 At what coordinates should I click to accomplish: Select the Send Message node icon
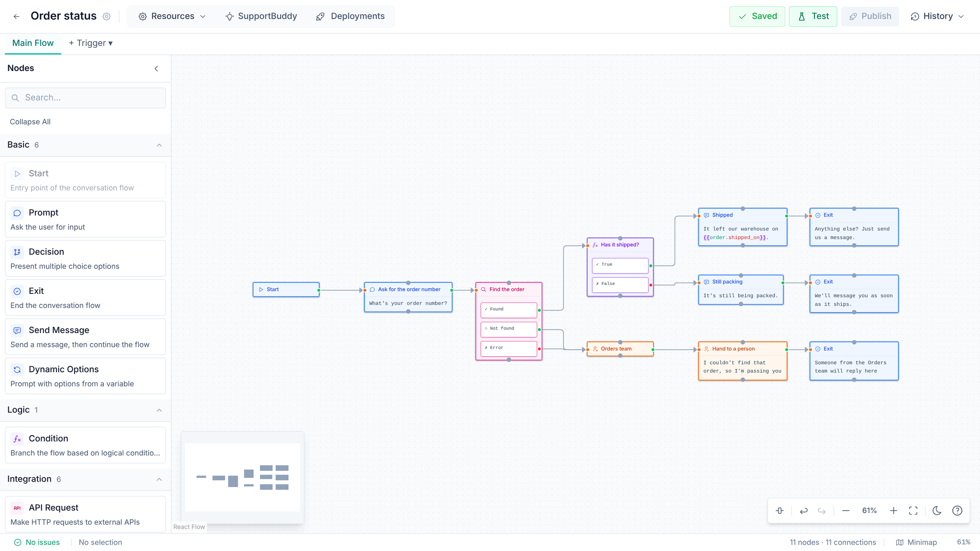coord(17,331)
